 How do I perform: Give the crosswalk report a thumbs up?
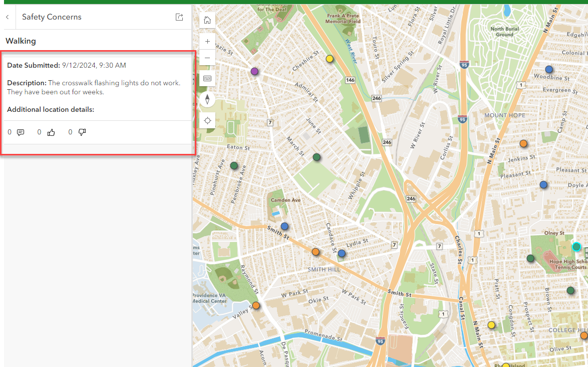pyautogui.click(x=51, y=132)
